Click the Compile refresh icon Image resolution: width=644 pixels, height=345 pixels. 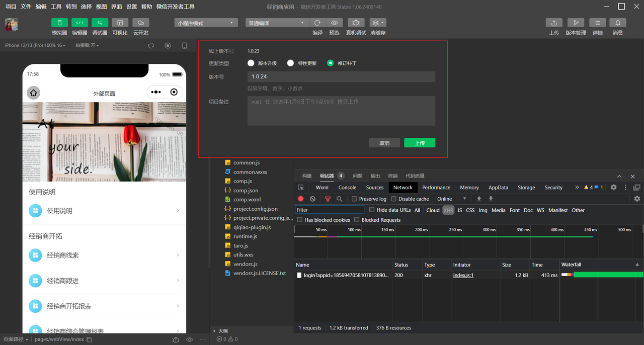tap(317, 23)
